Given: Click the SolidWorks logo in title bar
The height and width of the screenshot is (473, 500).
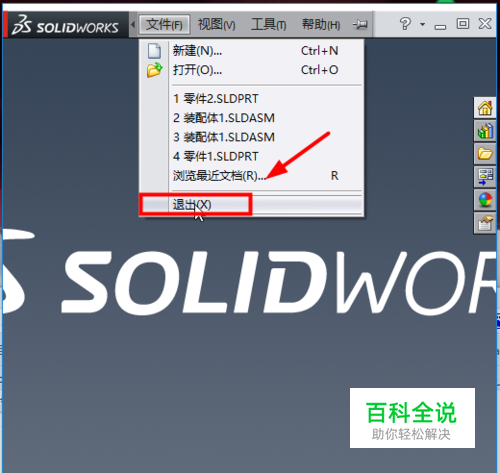Looking at the screenshot, I should pos(65,25).
